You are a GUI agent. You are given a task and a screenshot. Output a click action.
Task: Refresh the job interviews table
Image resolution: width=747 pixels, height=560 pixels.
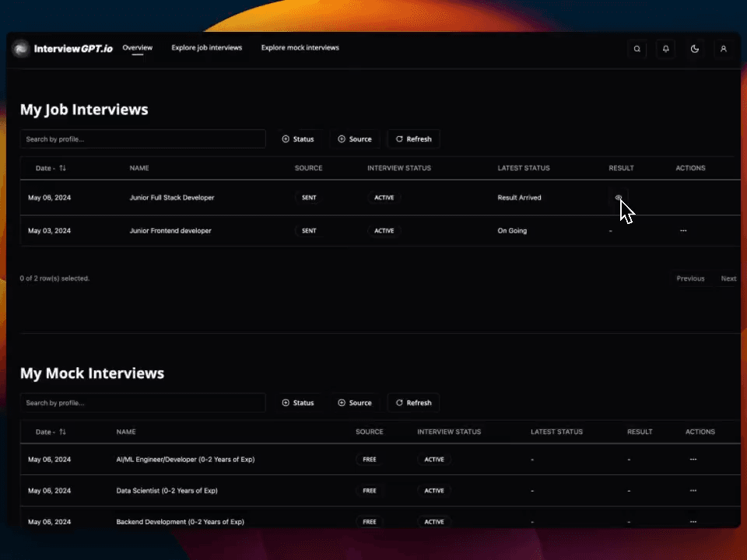click(413, 139)
